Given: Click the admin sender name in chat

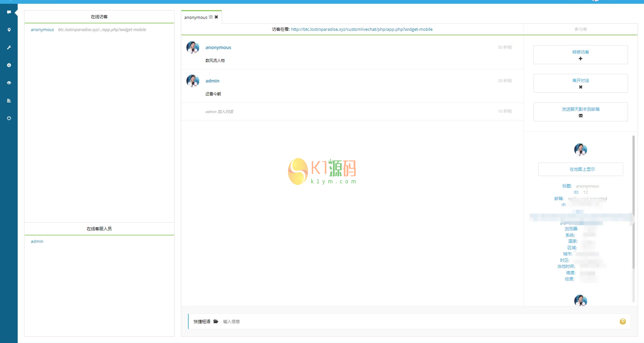Looking at the screenshot, I should 212,81.
